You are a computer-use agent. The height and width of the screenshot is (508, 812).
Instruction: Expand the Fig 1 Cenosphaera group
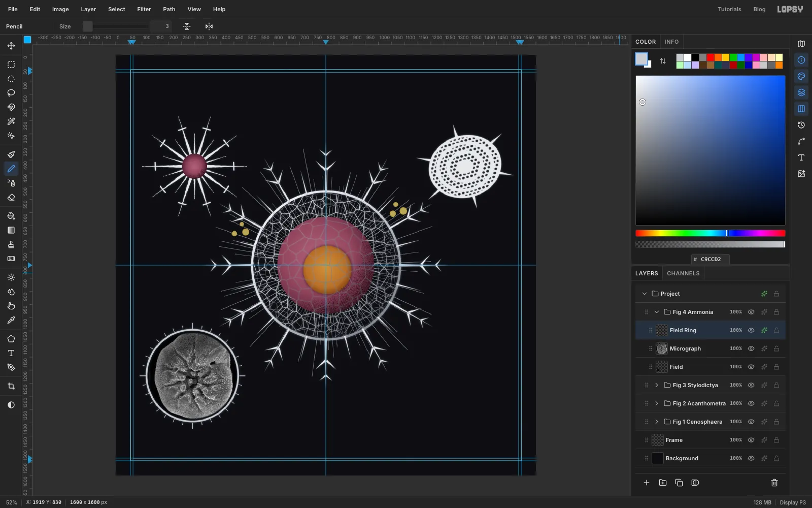coord(656,422)
